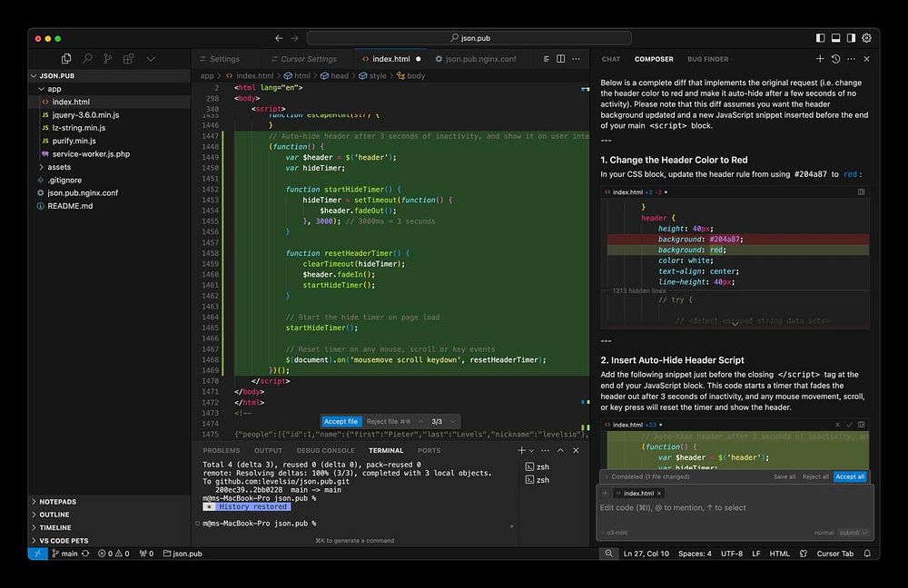Open the o3-mini model dropdown

(617, 533)
